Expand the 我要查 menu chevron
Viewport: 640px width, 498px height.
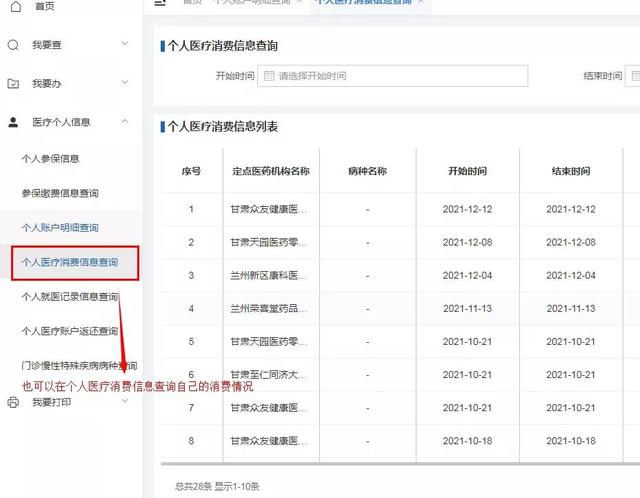pyautogui.click(x=125, y=43)
